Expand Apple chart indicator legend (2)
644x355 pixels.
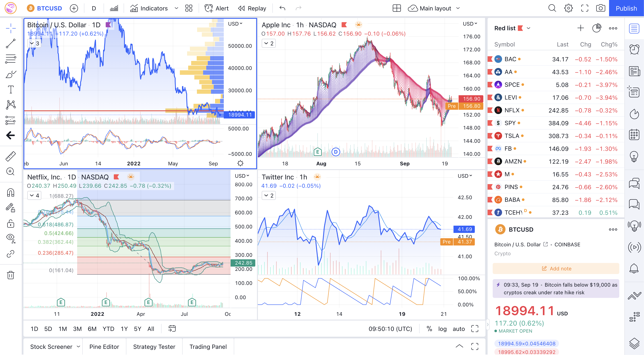click(269, 43)
